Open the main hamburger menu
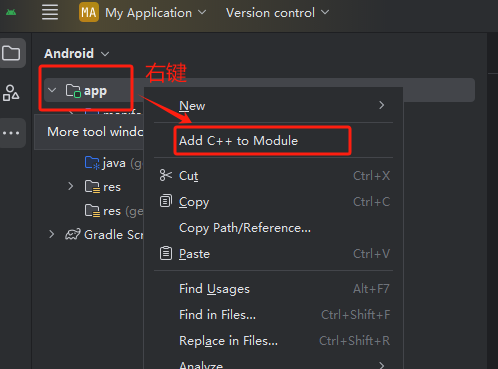This screenshot has width=498, height=369. pyautogui.click(x=50, y=13)
